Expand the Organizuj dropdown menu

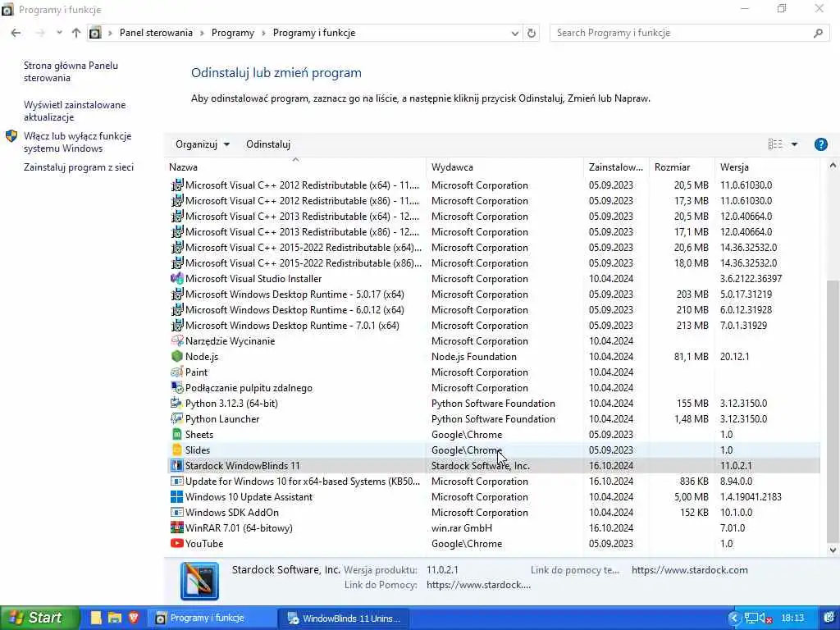203,144
